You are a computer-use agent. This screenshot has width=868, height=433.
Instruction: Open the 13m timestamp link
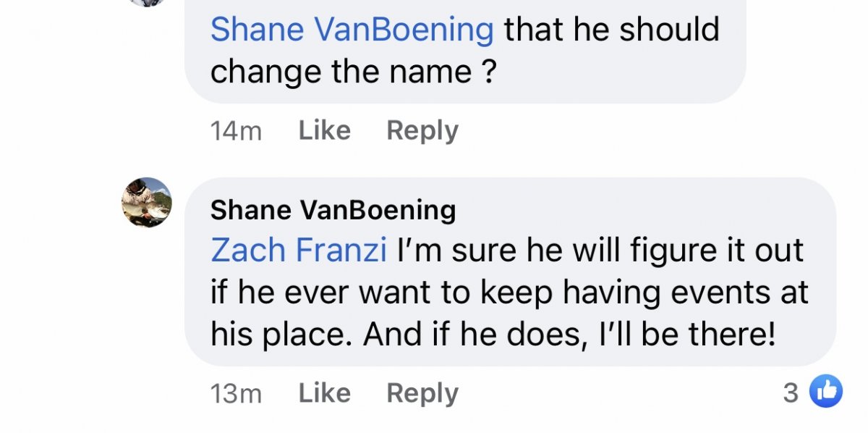(236, 394)
